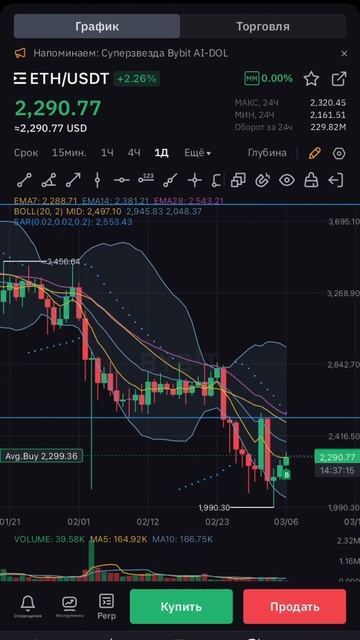Select the Срок timeframe option

(26, 153)
